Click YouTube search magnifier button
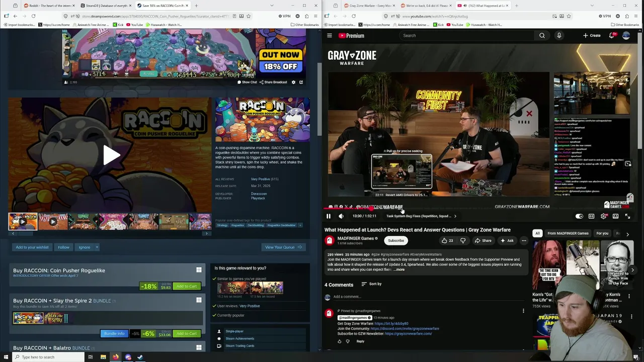The height and width of the screenshot is (362, 644). pyautogui.click(x=542, y=36)
